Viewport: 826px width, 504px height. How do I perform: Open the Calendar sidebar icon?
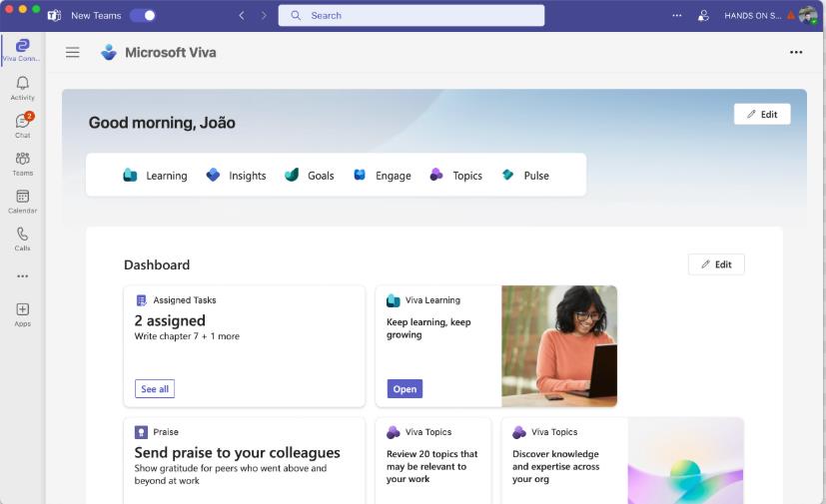pyautogui.click(x=22, y=202)
